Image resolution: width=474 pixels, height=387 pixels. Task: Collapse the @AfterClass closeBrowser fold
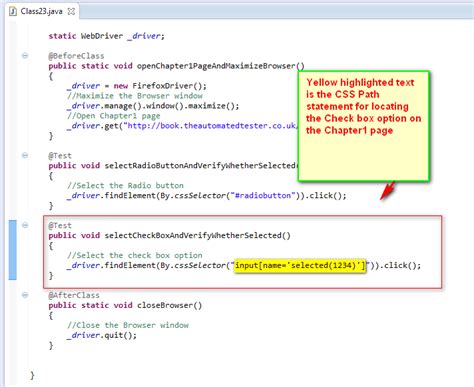[x=25, y=295]
